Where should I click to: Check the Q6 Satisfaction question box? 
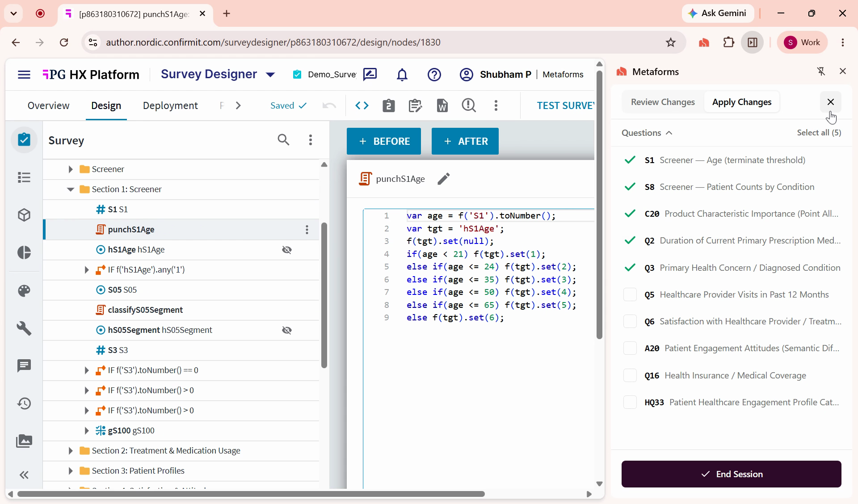[630, 321]
